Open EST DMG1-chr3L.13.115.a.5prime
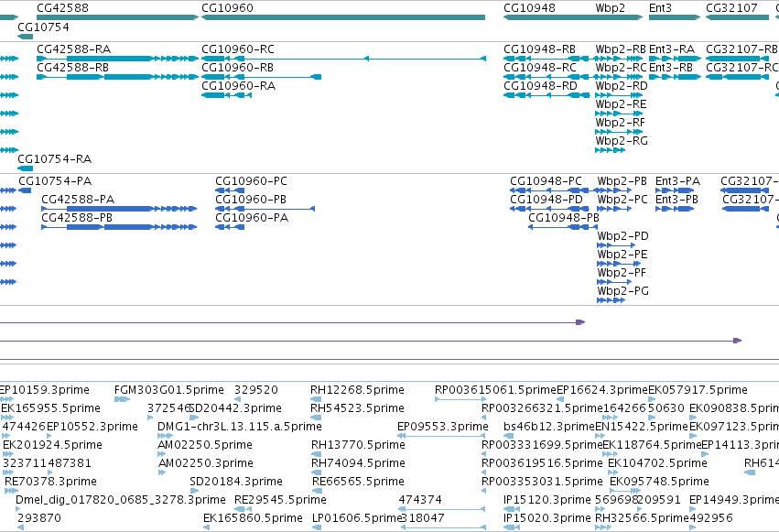This screenshot has height=532, width=779. tap(240, 427)
